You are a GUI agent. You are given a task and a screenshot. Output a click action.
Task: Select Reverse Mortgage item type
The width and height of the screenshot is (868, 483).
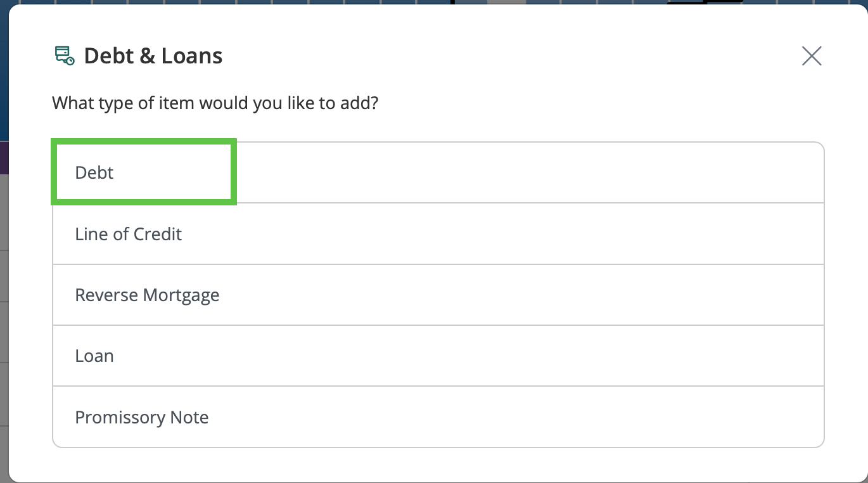pos(438,295)
